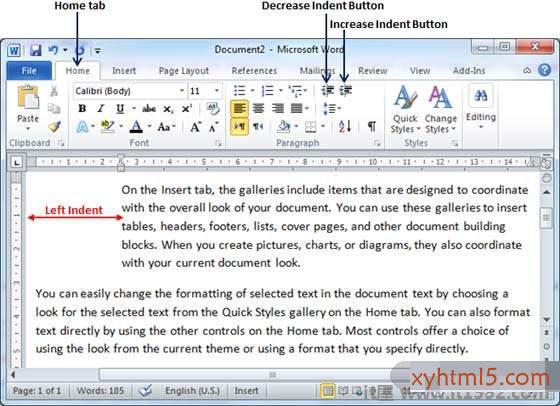Toggle Show/Hide paragraph marks

(x=372, y=126)
